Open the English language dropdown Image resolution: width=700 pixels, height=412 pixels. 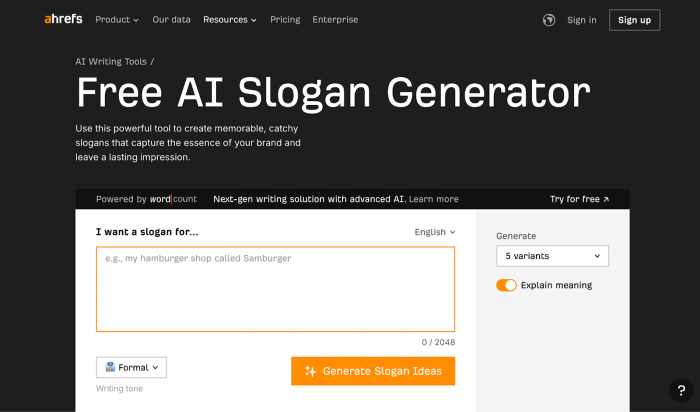tap(434, 232)
